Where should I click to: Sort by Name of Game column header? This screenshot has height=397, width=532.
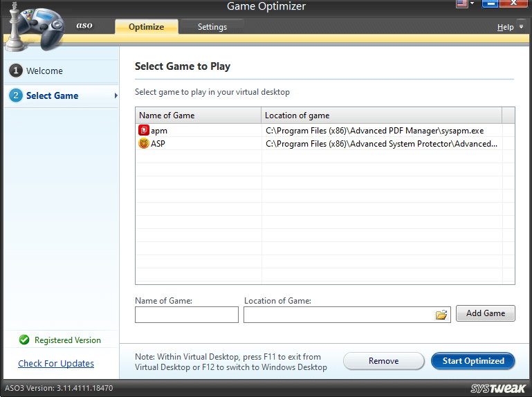point(198,116)
